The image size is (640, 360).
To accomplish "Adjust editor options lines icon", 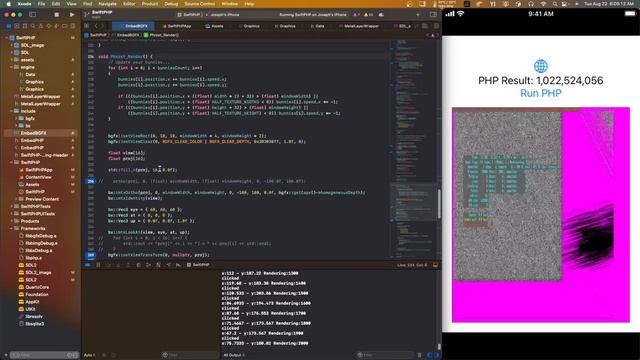I will click(425, 26).
